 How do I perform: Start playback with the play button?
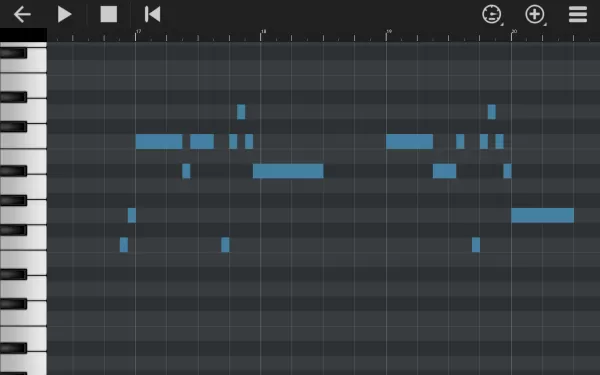pos(64,15)
